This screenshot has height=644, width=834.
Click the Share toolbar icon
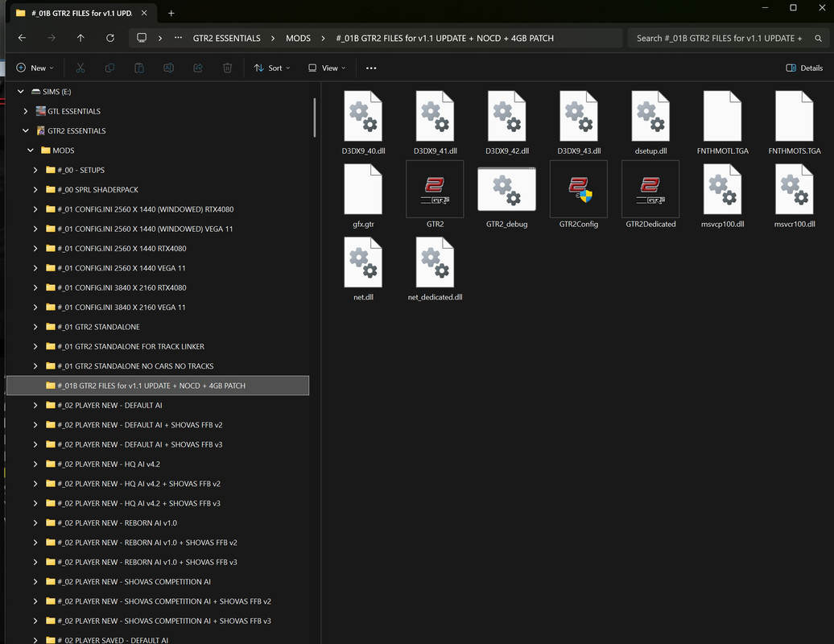tap(198, 68)
